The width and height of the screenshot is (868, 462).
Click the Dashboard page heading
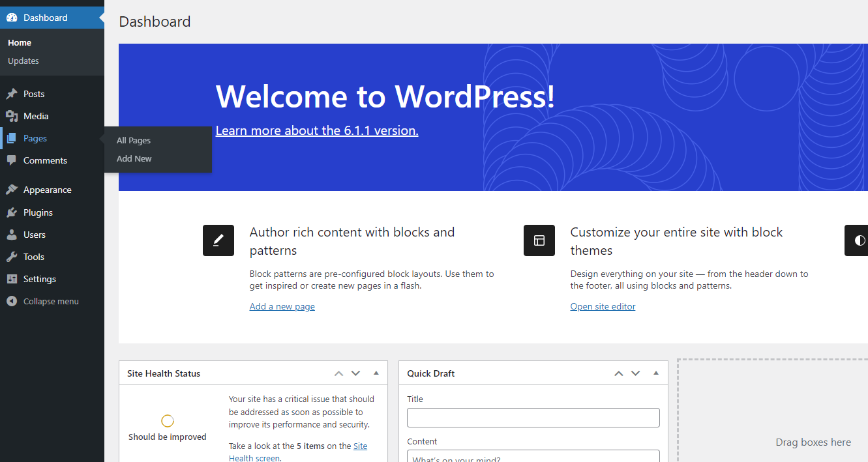[155, 22]
